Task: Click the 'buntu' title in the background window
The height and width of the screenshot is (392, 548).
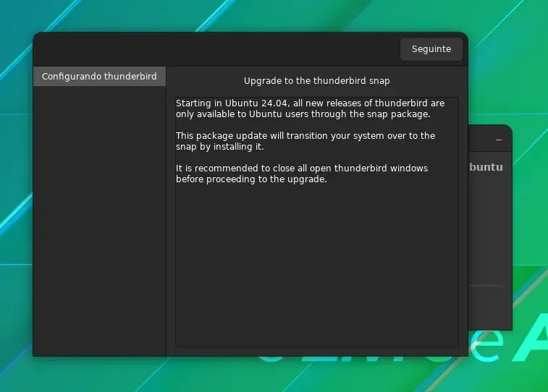Action: click(486, 167)
